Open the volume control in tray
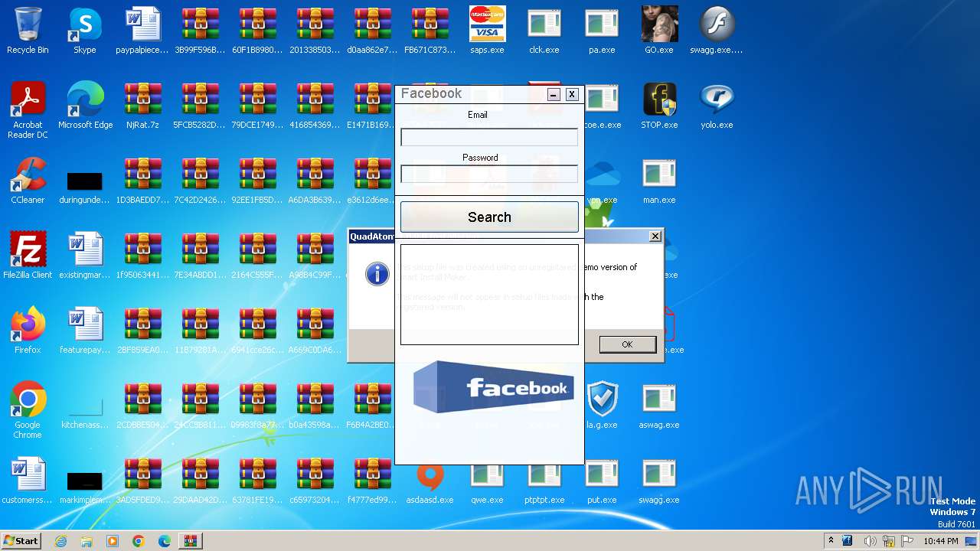The width and height of the screenshot is (980, 551). [870, 541]
